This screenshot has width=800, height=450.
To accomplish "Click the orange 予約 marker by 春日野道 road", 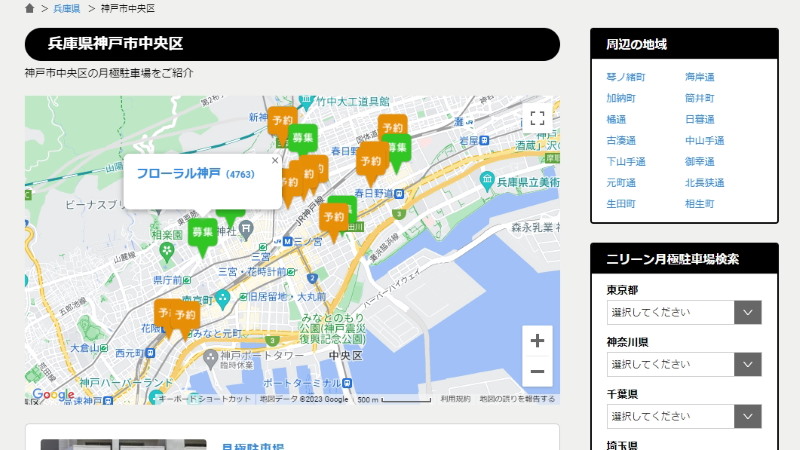I will point(371,164).
